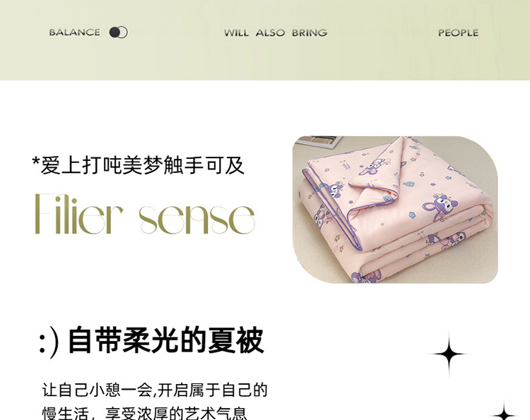The width and height of the screenshot is (530, 420).
Task: Select the WILL ALSO BRING banner text
Action: click(x=276, y=32)
